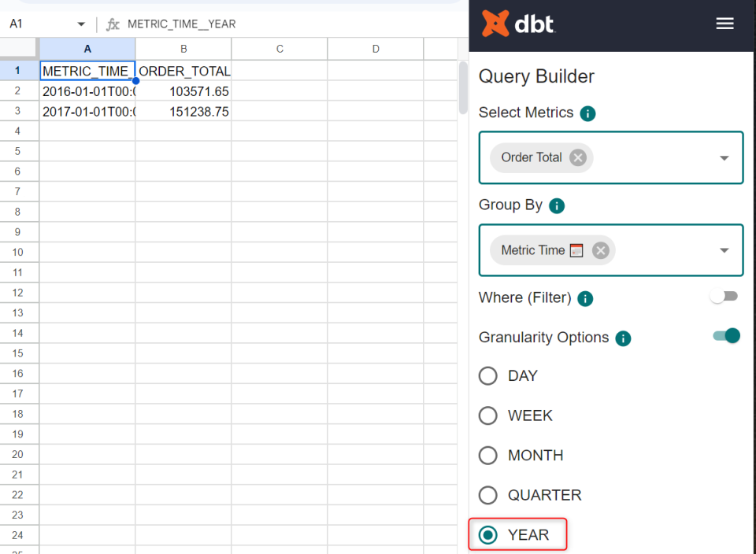Click the calendar icon on Metric Time

(576, 250)
